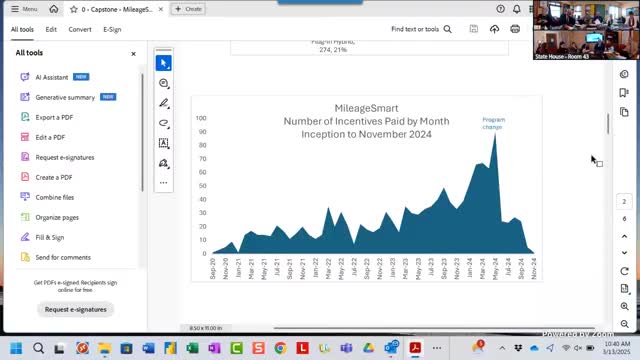Switch to the All tools tab
Image resolution: width=640 pixels, height=360 pixels.
22,29
